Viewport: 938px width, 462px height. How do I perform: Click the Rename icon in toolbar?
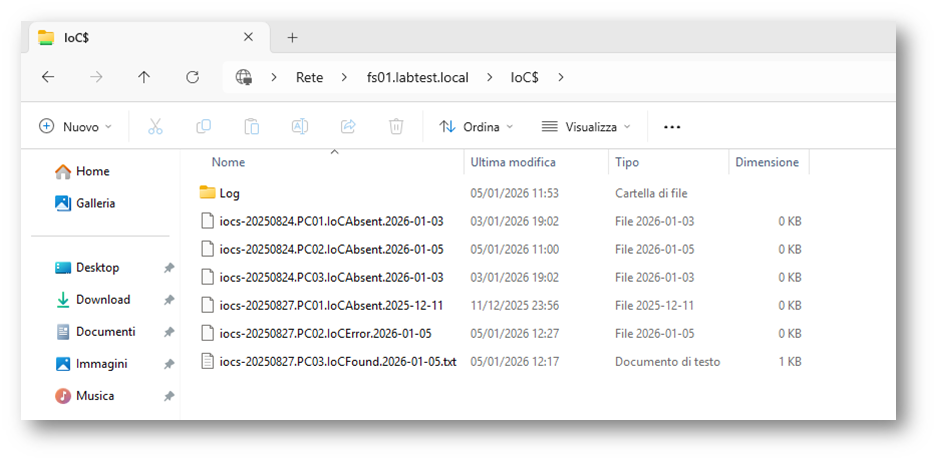click(299, 127)
